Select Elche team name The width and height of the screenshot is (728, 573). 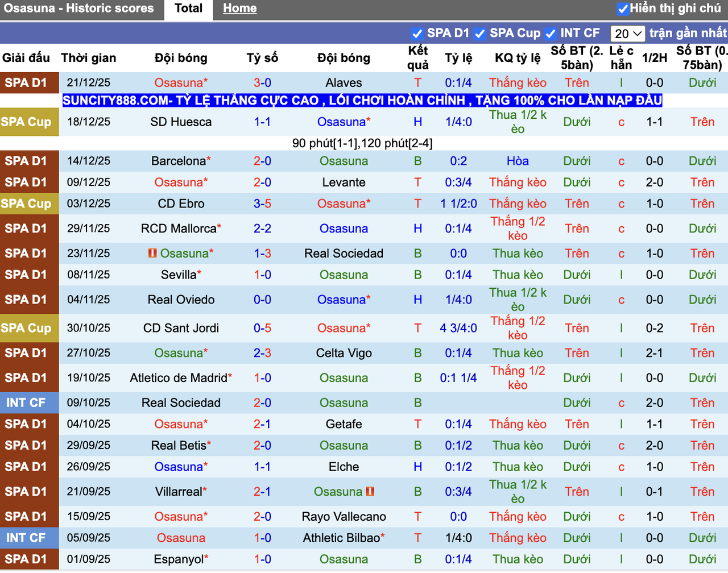[344, 467]
